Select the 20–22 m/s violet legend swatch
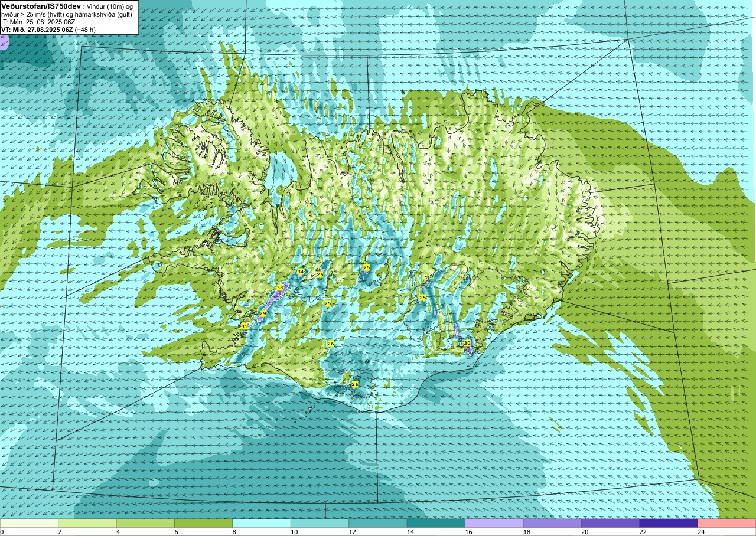 click(611, 523)
